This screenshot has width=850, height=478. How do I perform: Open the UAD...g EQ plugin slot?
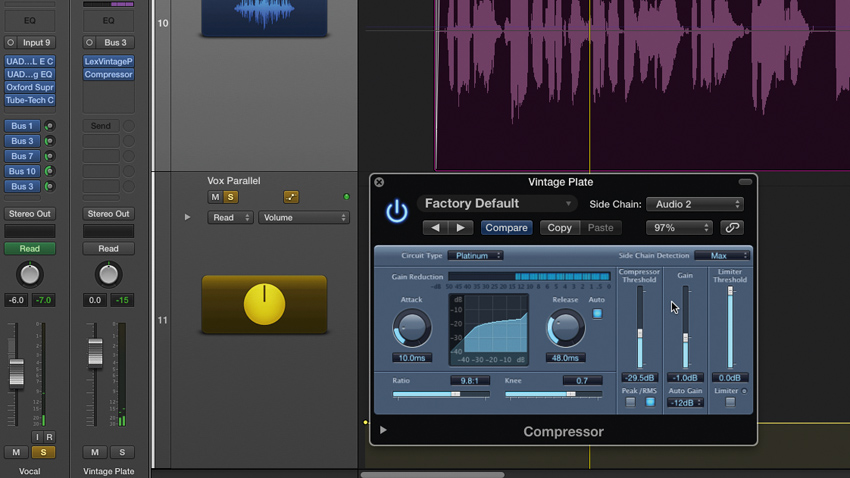(30, 74)
